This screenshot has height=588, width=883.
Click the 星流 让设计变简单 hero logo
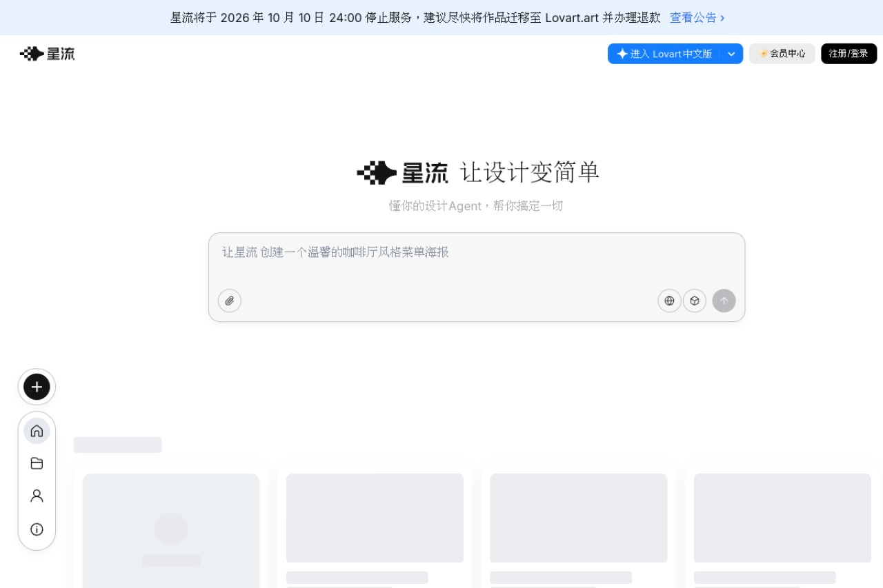[x=477, y=172]
